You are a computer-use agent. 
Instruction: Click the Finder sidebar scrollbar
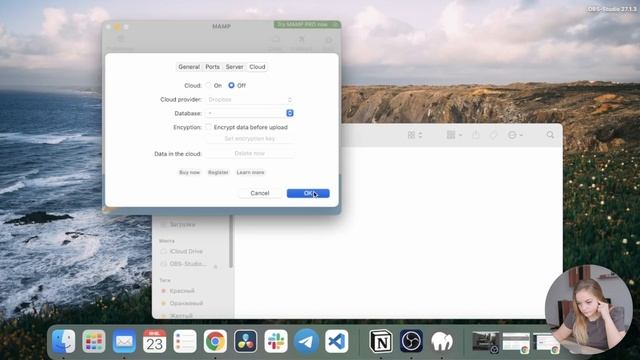point(231,242)
